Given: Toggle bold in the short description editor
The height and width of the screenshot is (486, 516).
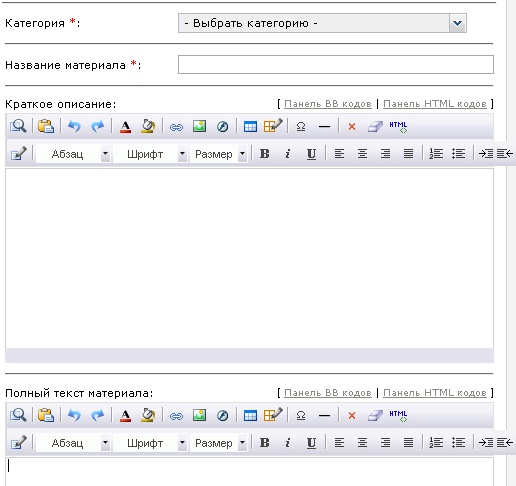Looking at the screenshot, I should click(x=264, y=154).
